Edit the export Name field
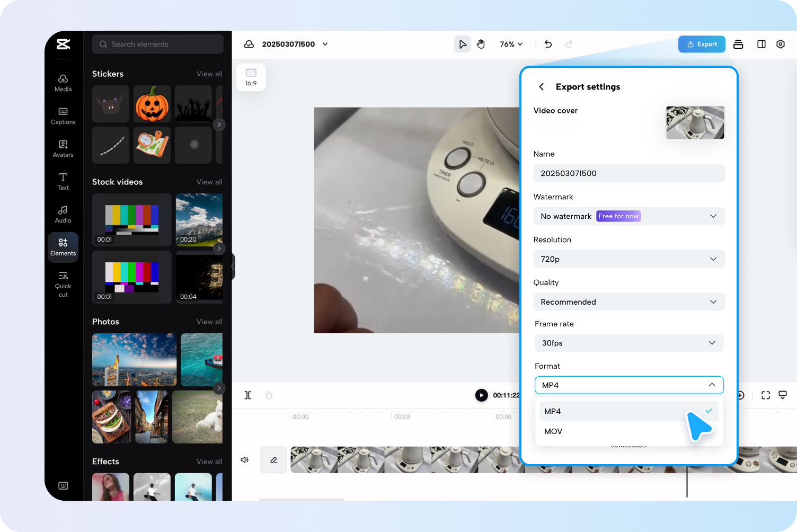 click(x=629, y=173)
